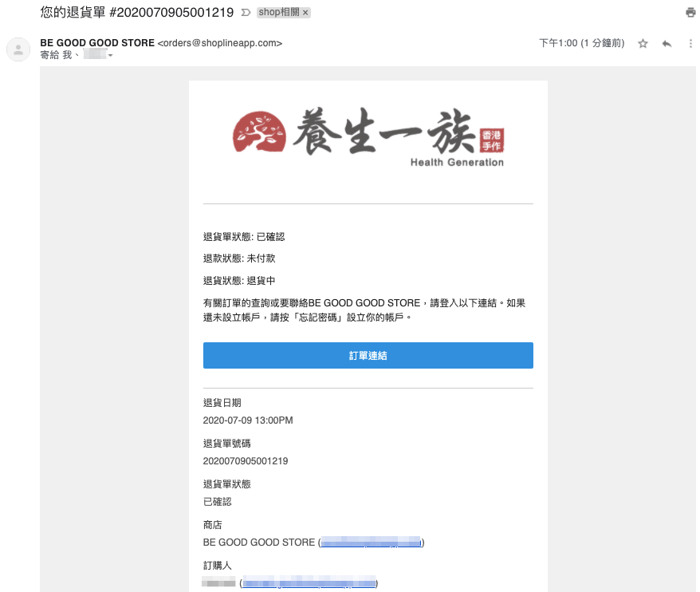Open the shop相關 label tag

coord(279,13)
